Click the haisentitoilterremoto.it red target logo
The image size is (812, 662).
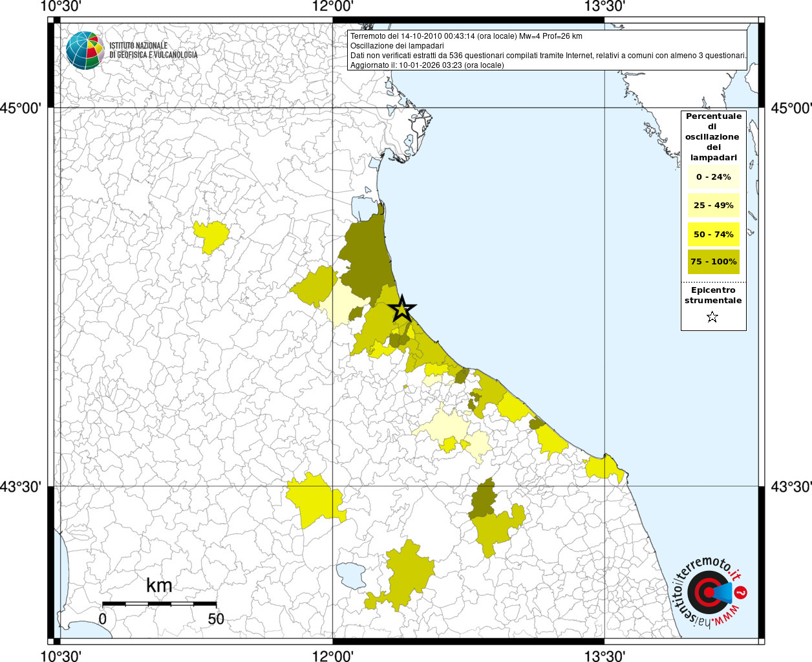coord(709,592)
